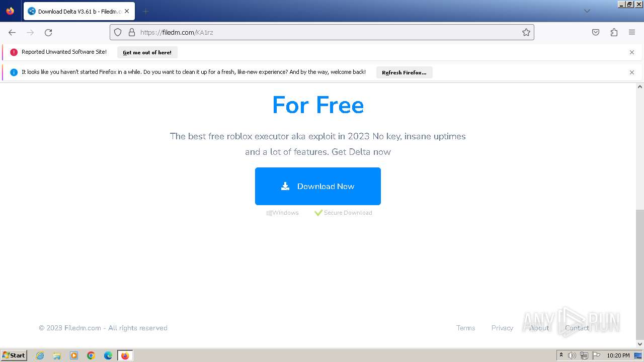Dismiss the Reported Unwanted Software notification bar

click(632, 52)
